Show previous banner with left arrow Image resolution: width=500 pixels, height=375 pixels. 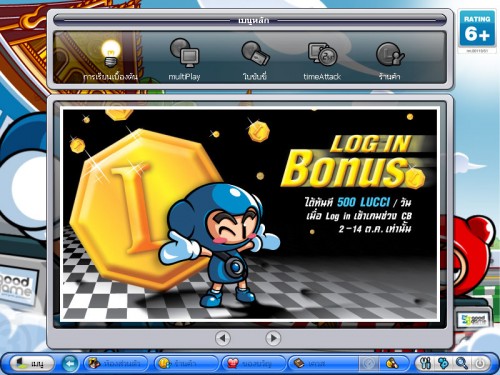click(223, 338)
